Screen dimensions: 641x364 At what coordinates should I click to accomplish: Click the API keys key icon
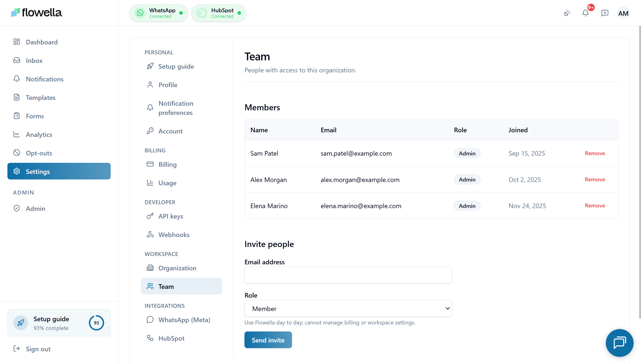click(150, 216)
